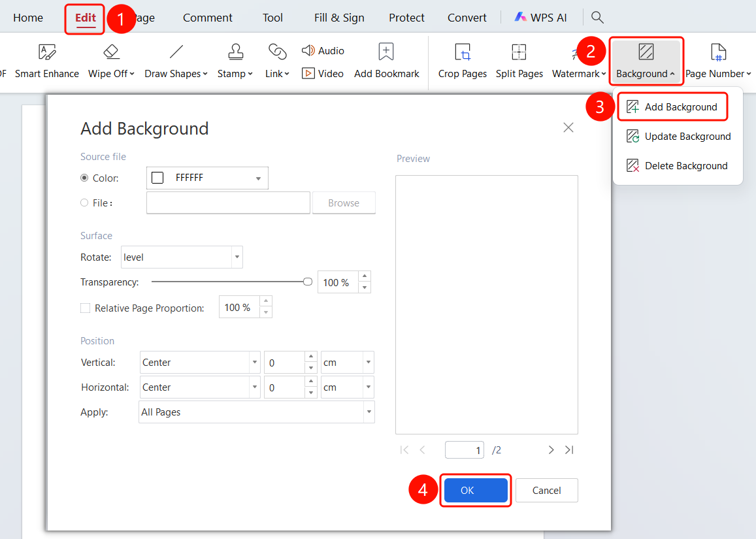The height and width of the screenshot is (539, 756).
Task: Open the Wipe Off eraser tool
Action: coord(111,61)
